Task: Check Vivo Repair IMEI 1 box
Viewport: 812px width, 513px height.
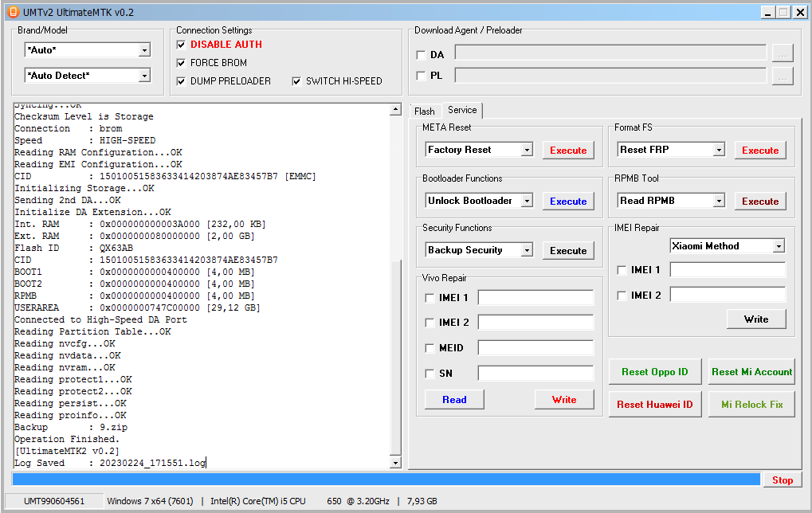Action: [430, 298]
